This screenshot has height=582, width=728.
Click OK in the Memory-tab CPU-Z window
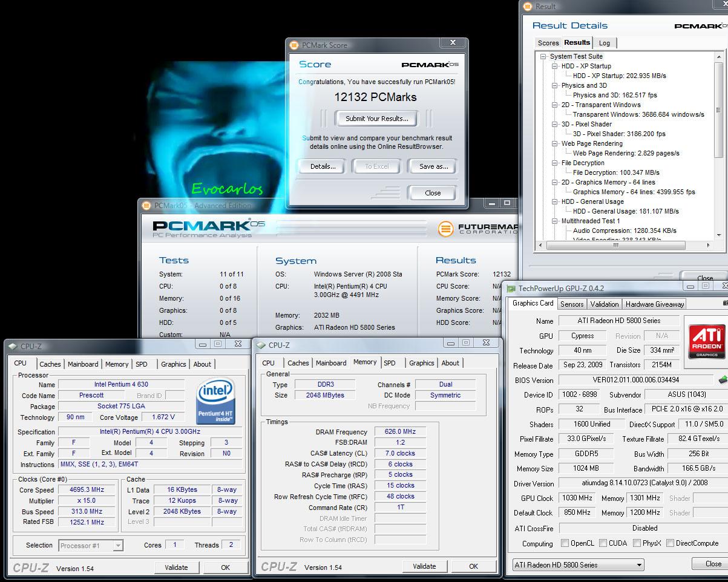pyautogui.click(x=474, y=566)
